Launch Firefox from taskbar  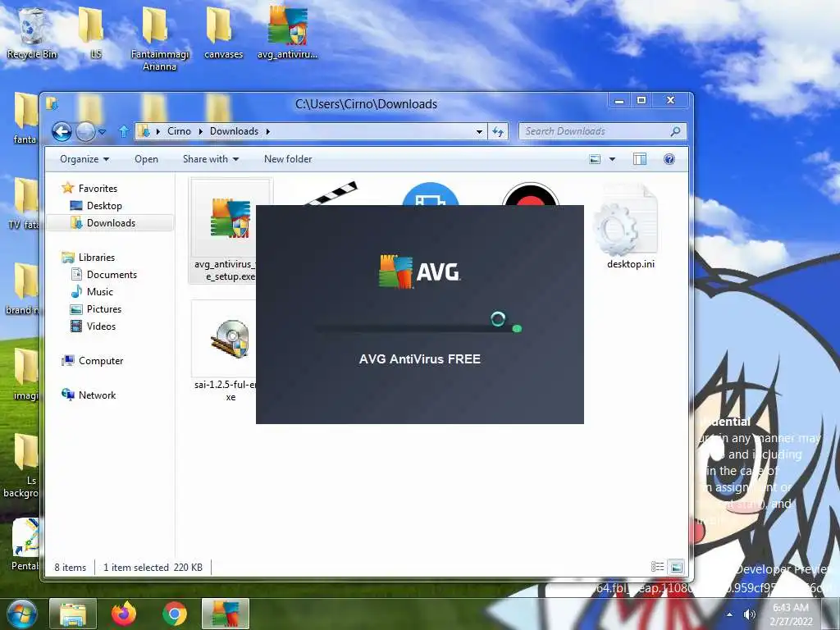click(x=124, y=614)
